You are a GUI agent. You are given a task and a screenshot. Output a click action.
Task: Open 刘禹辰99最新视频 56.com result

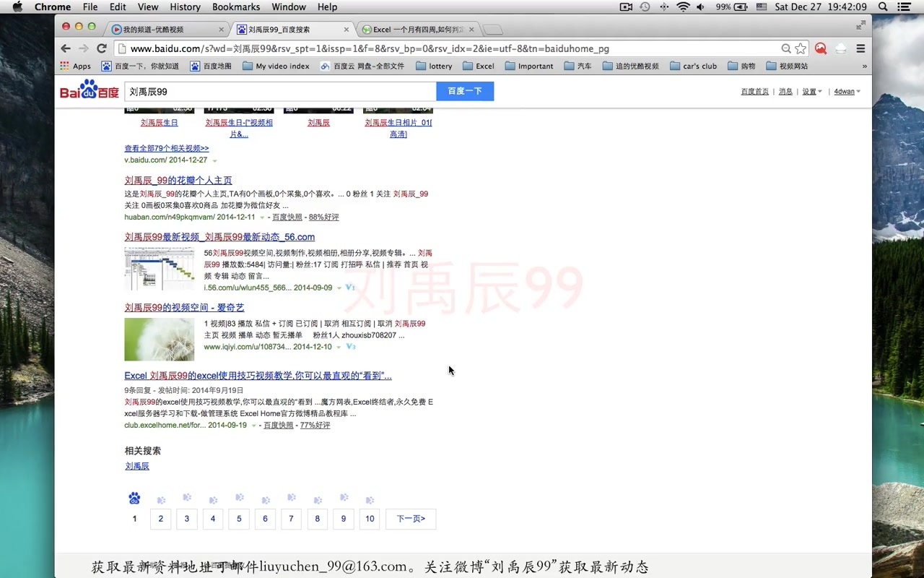click(x=219, y=237)
